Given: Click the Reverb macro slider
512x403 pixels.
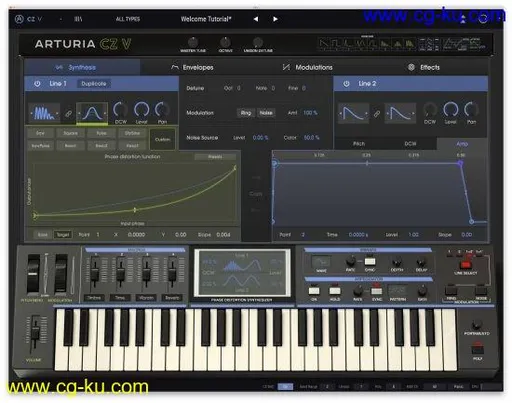Looking at the screenshot, I should click(172, 272).
